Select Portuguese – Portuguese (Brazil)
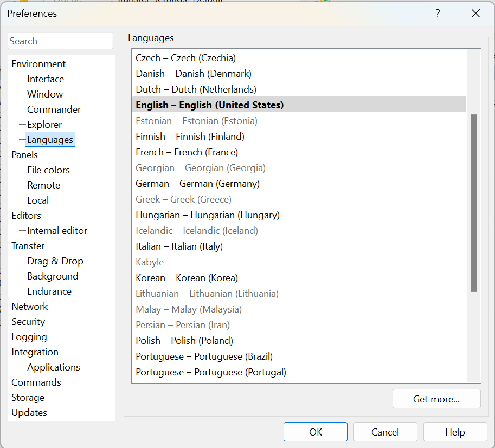This screenshot has width=495, height=448. click(x=204, y=356)
